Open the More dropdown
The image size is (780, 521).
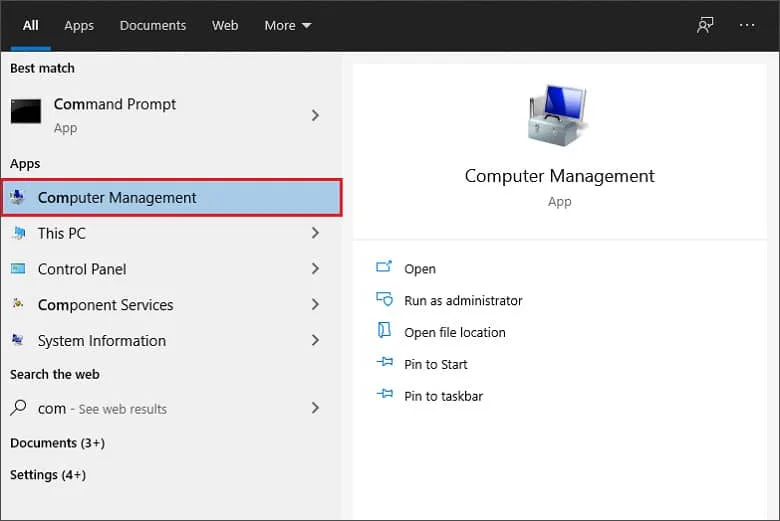coord(288,25)
